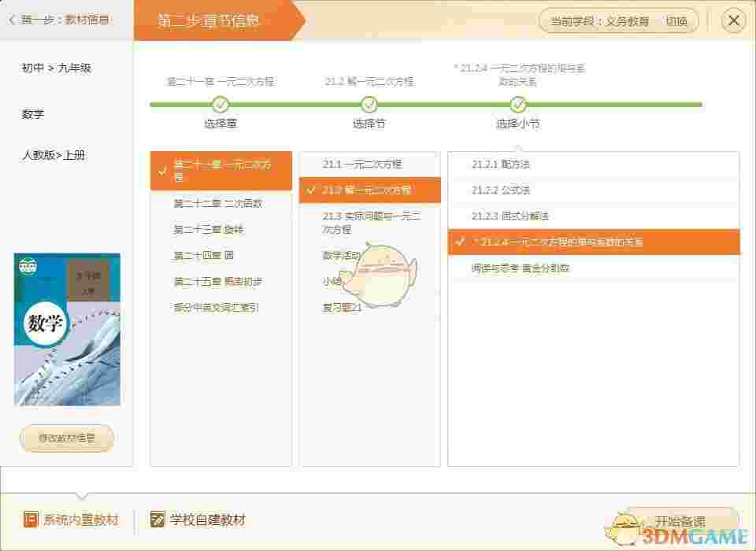Click the 选择章 step checkmark icon
This screenshot has height=551, width=756.
[220, 103]
